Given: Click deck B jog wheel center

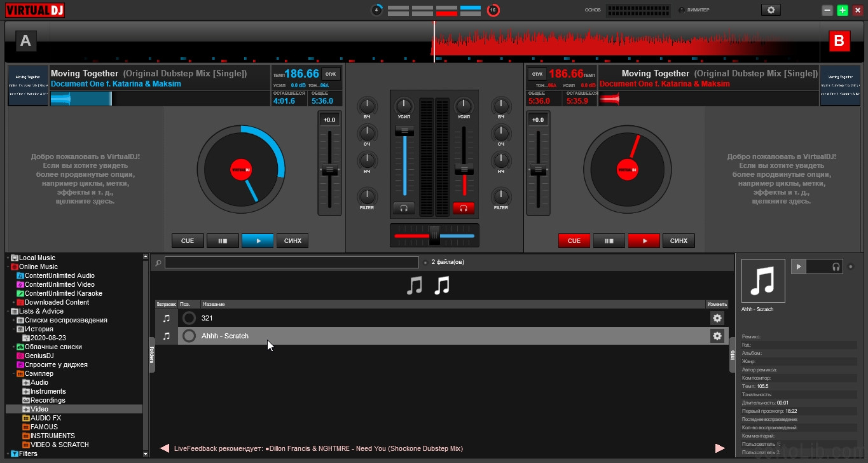Looking at the screenshot, I should 628,170.
